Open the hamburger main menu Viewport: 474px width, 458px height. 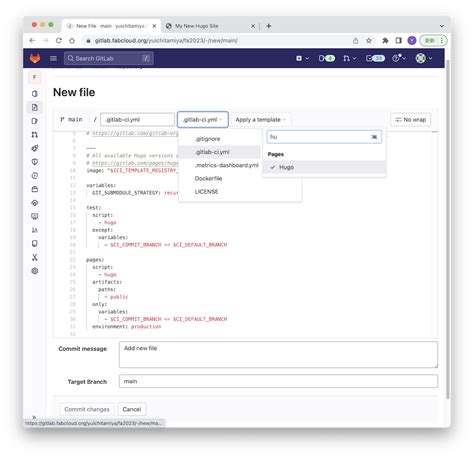[x=53, y=58]
